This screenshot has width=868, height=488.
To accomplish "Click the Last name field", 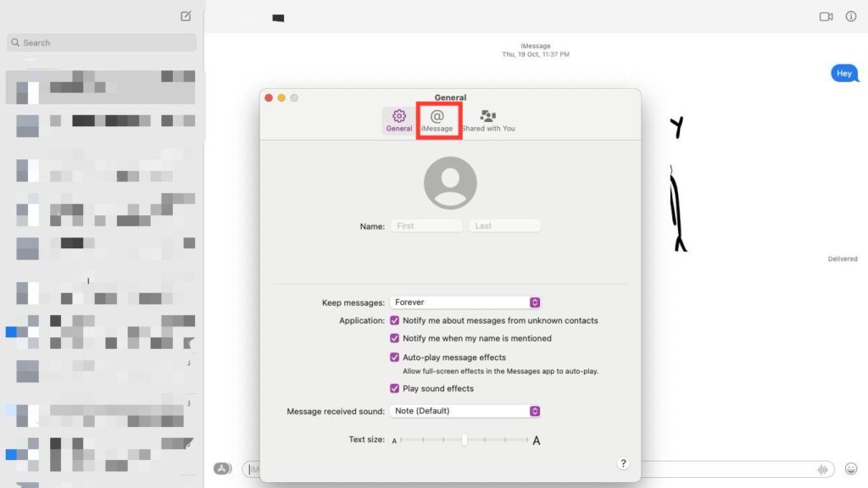I will pos(504,225).
